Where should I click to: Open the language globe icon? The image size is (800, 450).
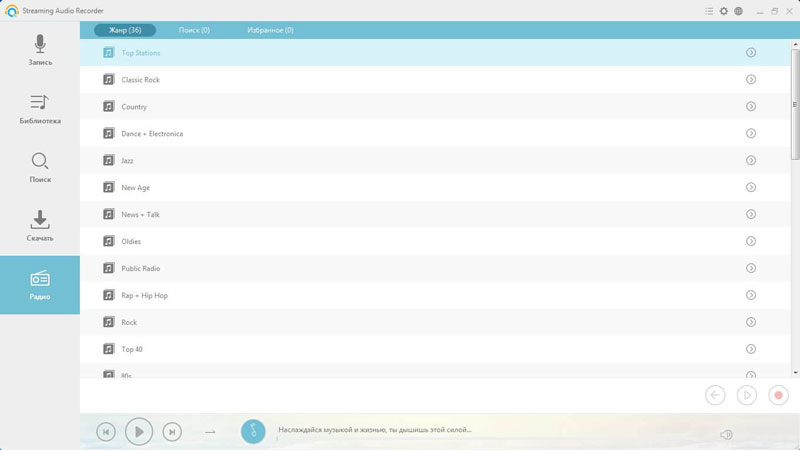point(738,11)
